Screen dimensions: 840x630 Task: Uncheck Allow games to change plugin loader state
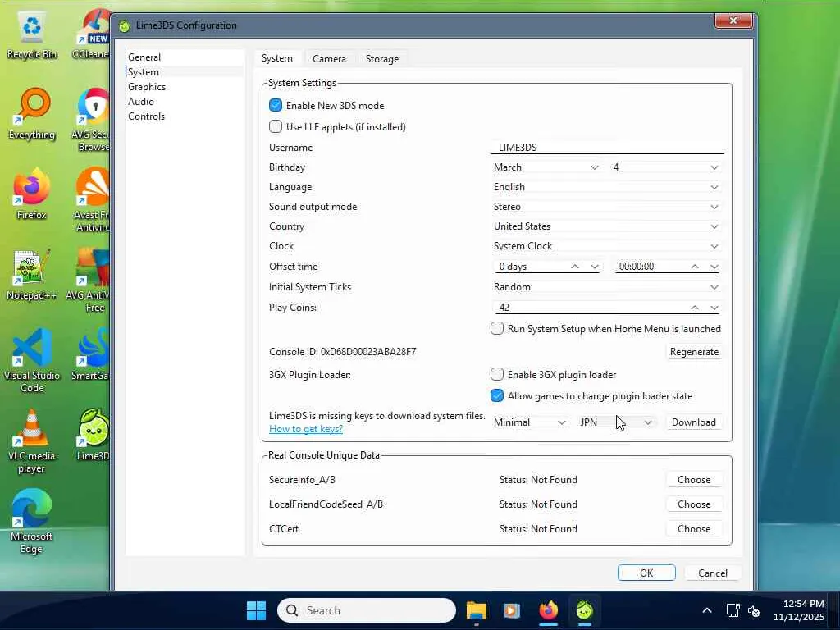[496, 395]
